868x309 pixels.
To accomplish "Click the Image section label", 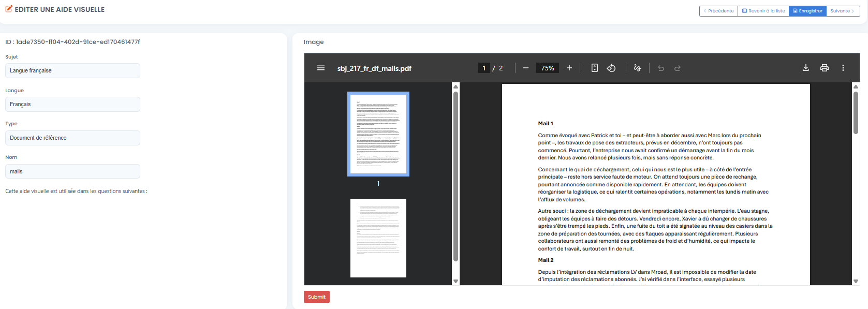I will click(x=314, y=42).
